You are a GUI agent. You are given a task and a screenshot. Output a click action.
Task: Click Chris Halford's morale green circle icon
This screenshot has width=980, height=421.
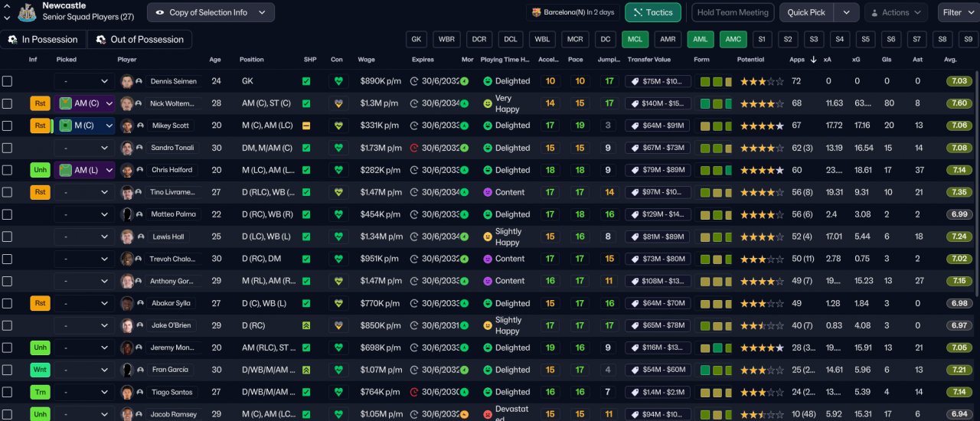coord(464,170)
